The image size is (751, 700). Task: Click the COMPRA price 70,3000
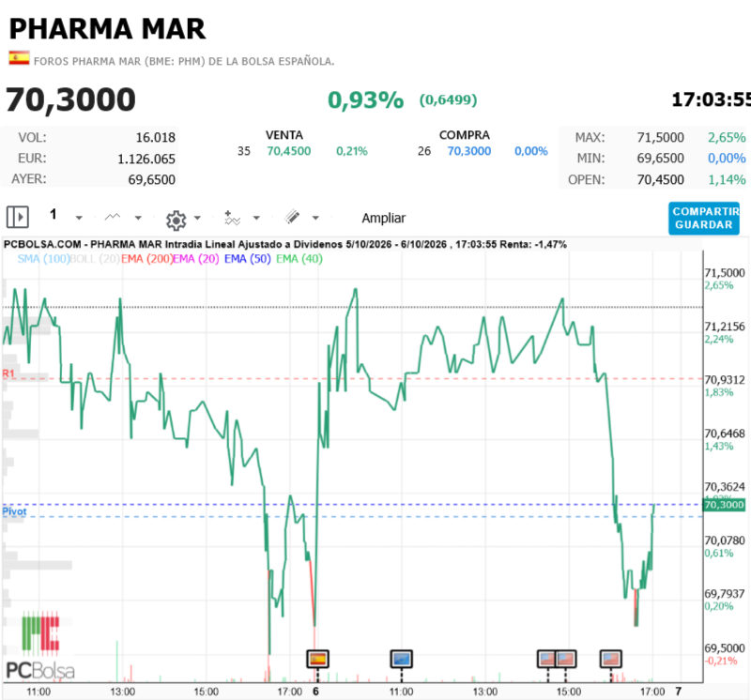coord(468,151)
